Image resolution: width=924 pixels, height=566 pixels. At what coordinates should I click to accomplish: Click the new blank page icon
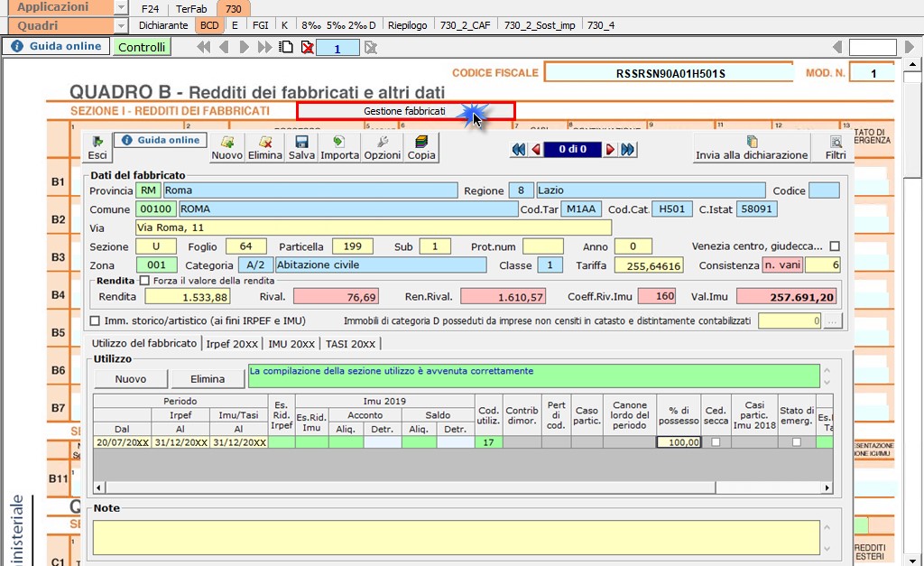tap(286, 47)
